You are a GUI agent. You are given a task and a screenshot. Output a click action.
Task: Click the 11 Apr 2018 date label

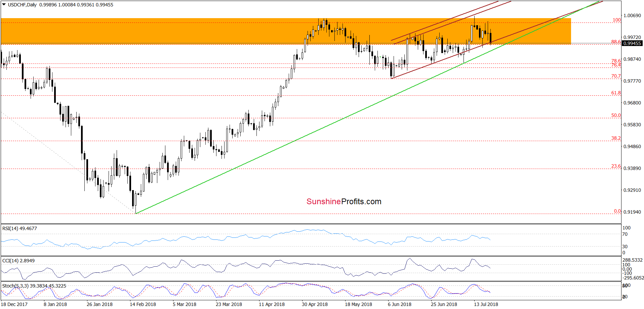click(x=272, y=304)
